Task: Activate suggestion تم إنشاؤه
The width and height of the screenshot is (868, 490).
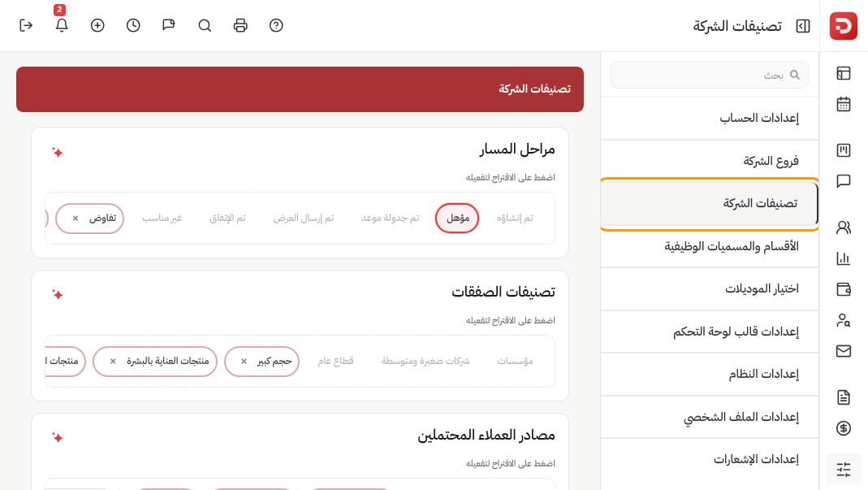Action: pyautogui.click(x=515, y=219)
